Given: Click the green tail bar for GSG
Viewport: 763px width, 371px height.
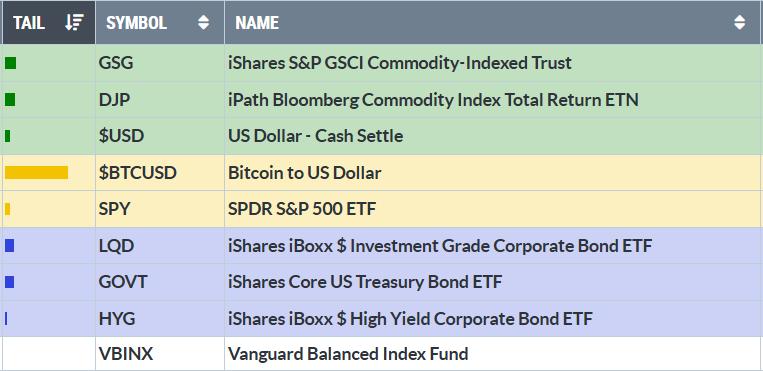Looking at the screenshot, I should 10,63.
